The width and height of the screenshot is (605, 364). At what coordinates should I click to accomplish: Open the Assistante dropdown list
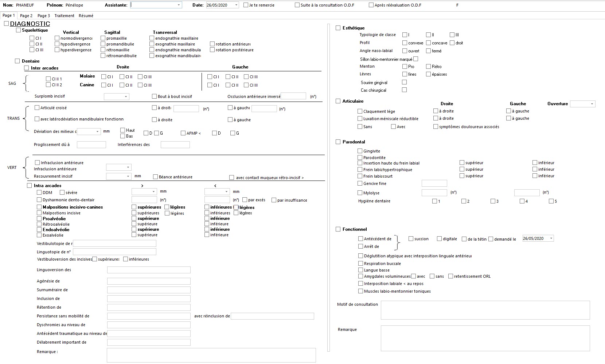179,5
